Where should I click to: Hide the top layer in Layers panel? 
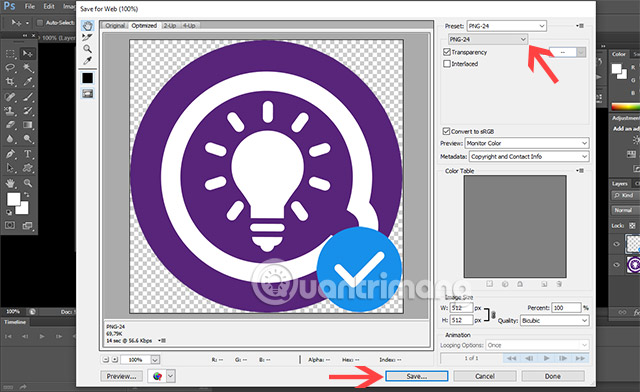(617, 244)
